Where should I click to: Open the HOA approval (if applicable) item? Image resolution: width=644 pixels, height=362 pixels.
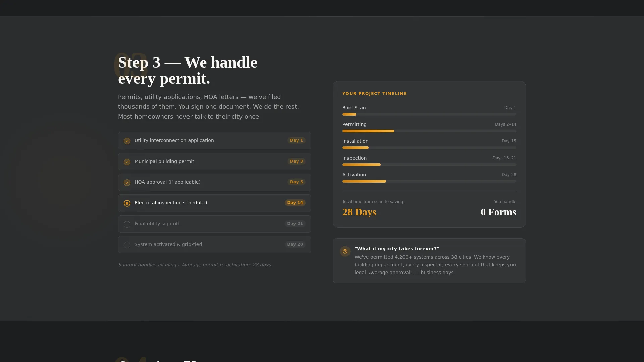[x=215, y=182]
